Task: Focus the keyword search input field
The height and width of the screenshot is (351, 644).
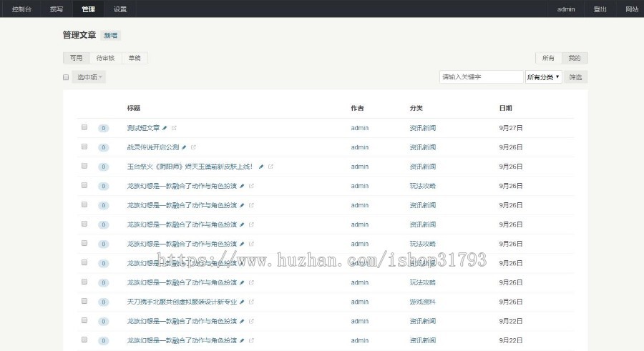Action: pyautogui.click(x=481, y=77)
